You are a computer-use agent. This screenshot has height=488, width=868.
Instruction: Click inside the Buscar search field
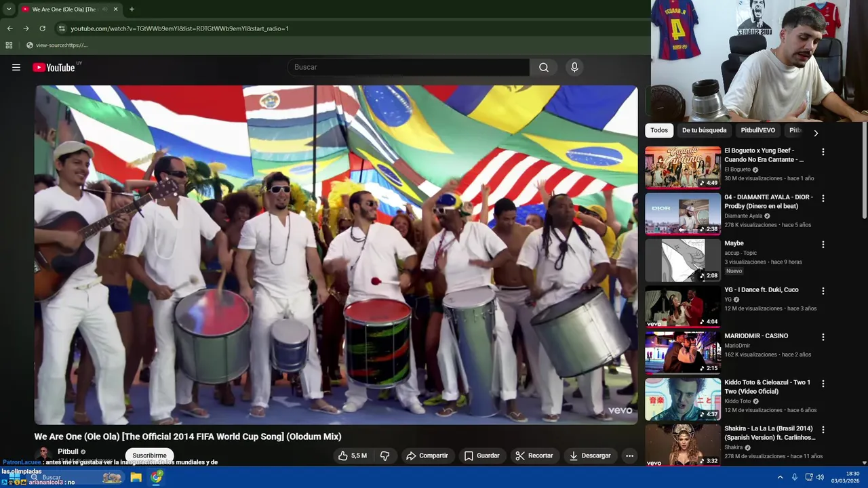409,67
